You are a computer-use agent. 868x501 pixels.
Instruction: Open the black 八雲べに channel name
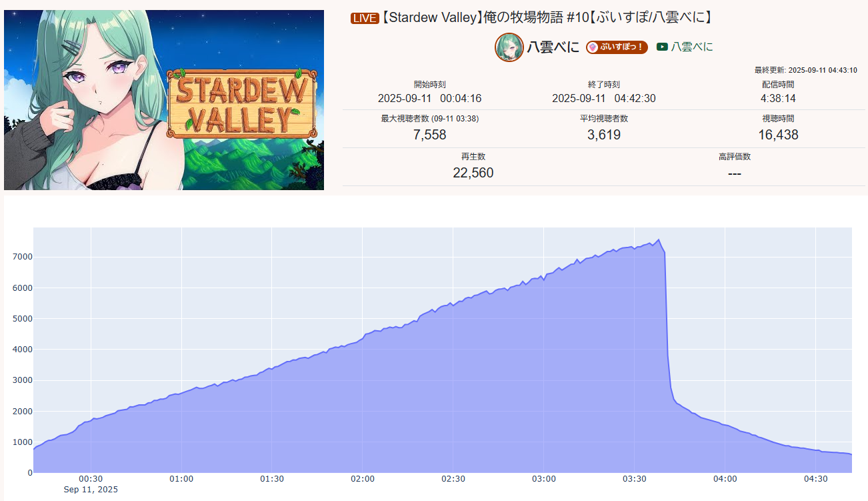tap(553, 47)
